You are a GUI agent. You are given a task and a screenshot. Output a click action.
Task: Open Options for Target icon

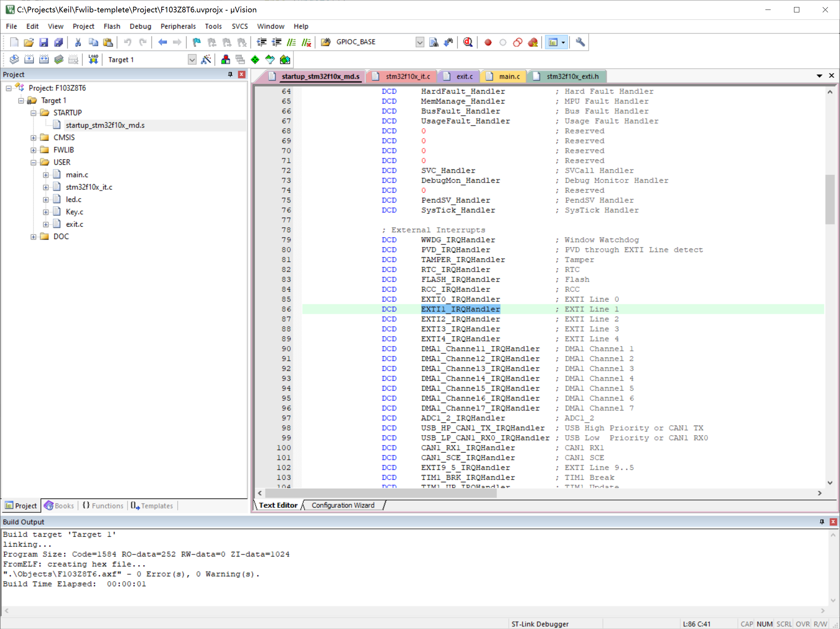coord(206,60)
